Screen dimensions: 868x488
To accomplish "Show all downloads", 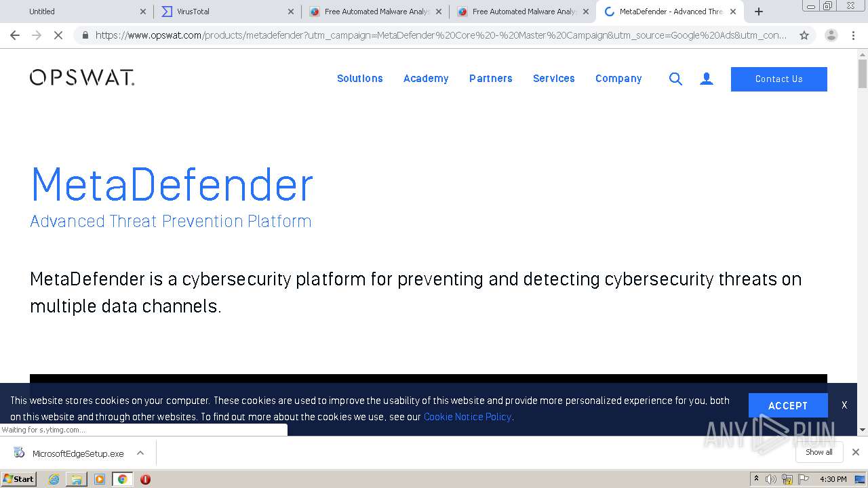I will (819, 452).
